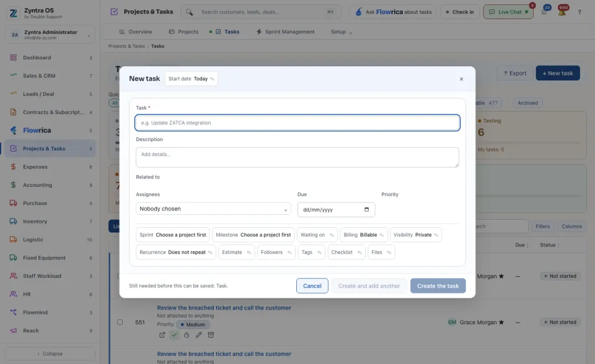Open Reach megaphone icon in sidebar
This screenshot has height=364, width=595.
13,331
